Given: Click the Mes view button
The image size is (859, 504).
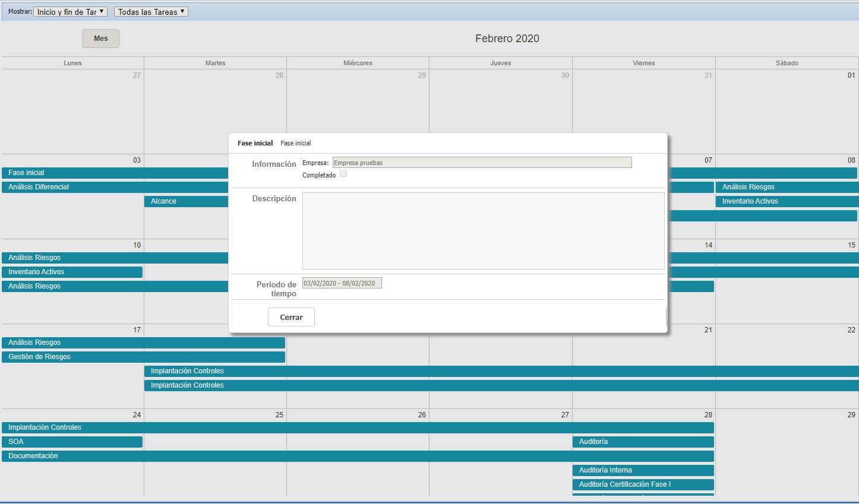Looking at the screenshot, I should (x=101, y=39).
